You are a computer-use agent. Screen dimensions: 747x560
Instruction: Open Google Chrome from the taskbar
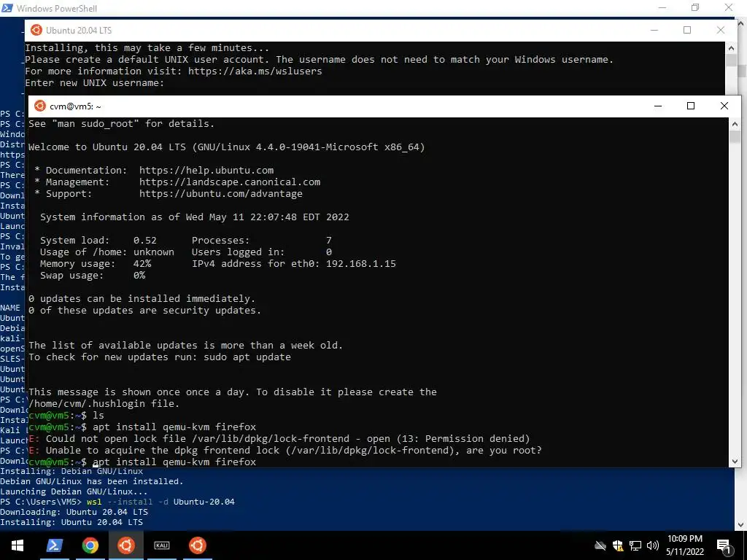[90, 545]
